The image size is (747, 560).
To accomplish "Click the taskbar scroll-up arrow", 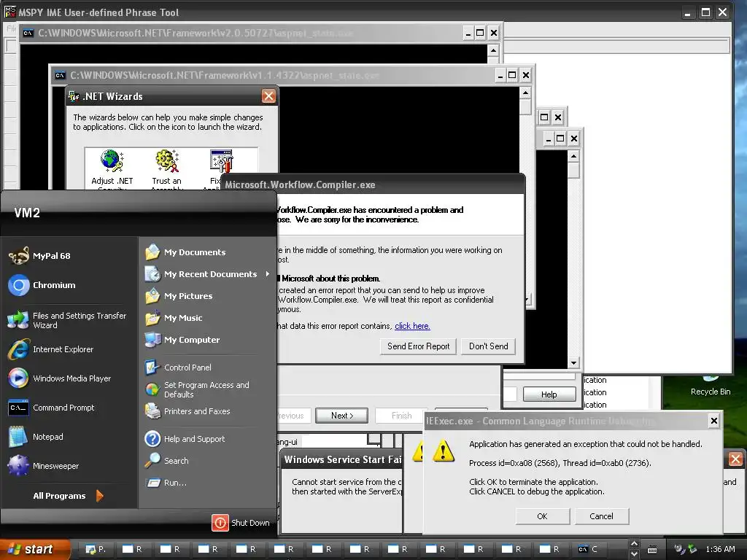I will 634,544.
